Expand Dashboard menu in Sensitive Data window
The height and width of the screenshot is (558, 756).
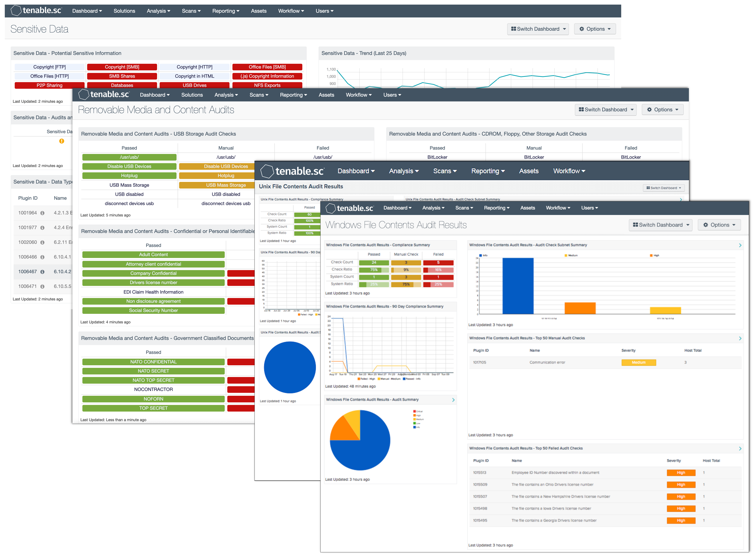(87, 11)
